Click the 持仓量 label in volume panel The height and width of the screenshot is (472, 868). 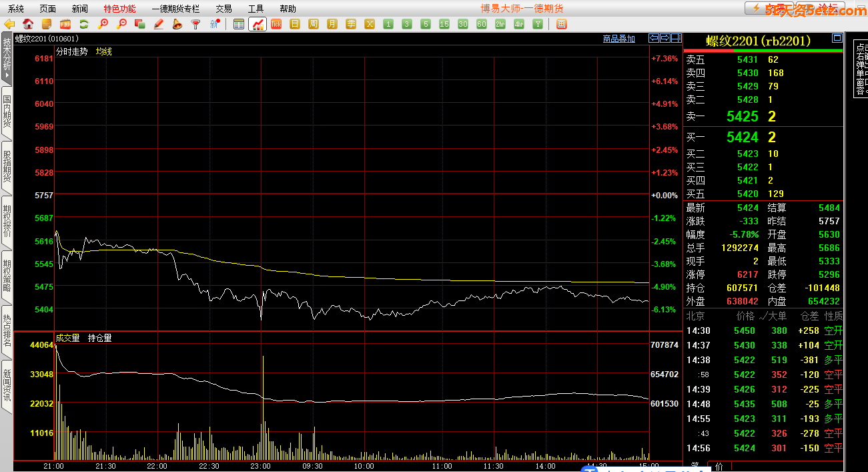[x=100, y=338]
